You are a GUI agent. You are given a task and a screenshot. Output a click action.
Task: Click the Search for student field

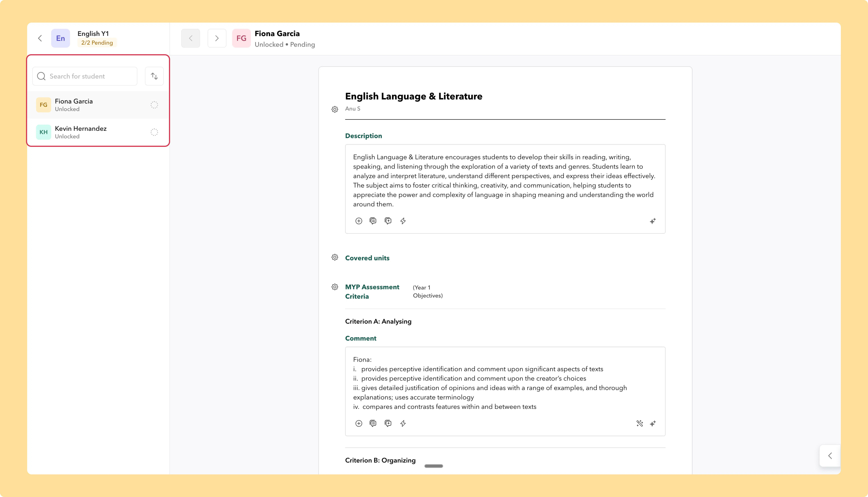[x=85, y=76]
